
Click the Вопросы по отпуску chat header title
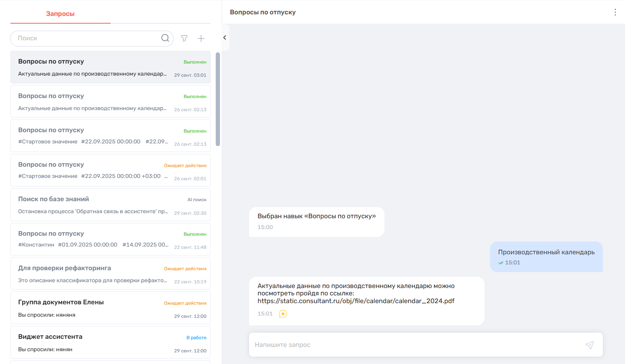[263, 12]
